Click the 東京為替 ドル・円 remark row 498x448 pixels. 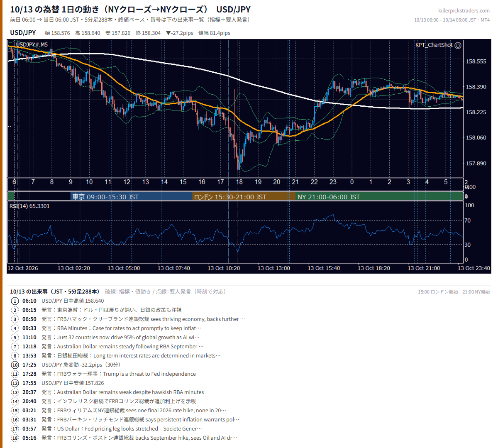click(112, 310)
